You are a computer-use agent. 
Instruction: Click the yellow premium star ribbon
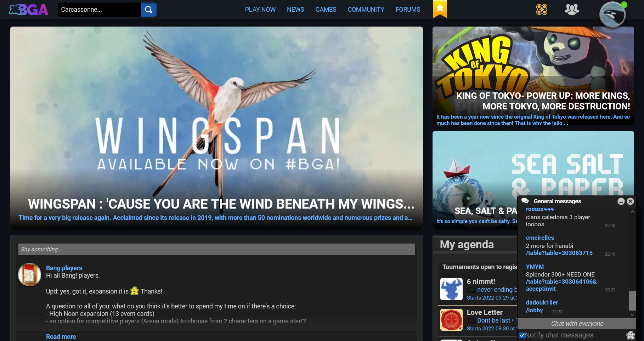[x=440, y=8]
